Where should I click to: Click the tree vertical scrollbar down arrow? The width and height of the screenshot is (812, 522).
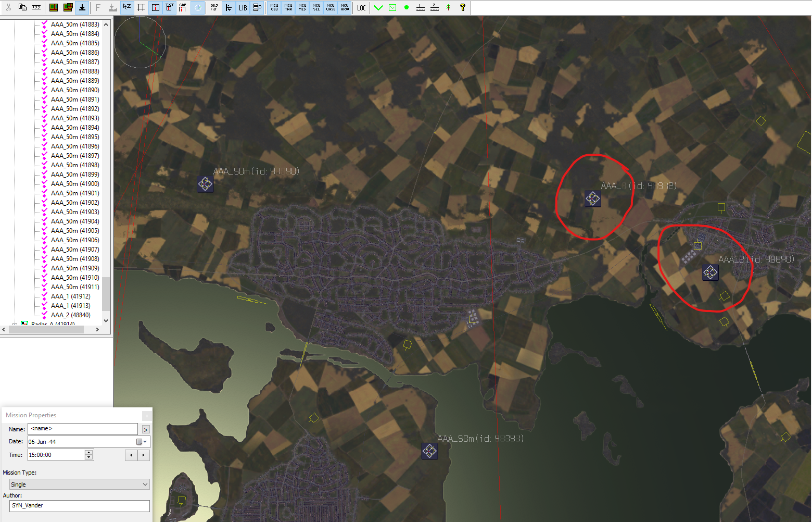pyautogui.click(x=106, y=321)
